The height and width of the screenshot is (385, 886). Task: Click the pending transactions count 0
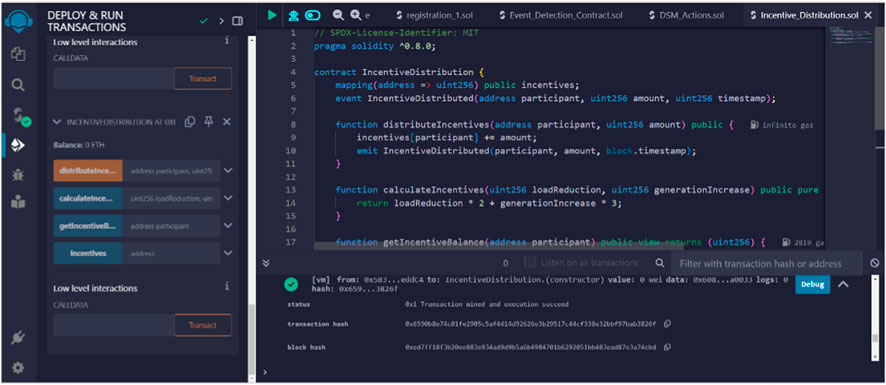coord(506,263)
